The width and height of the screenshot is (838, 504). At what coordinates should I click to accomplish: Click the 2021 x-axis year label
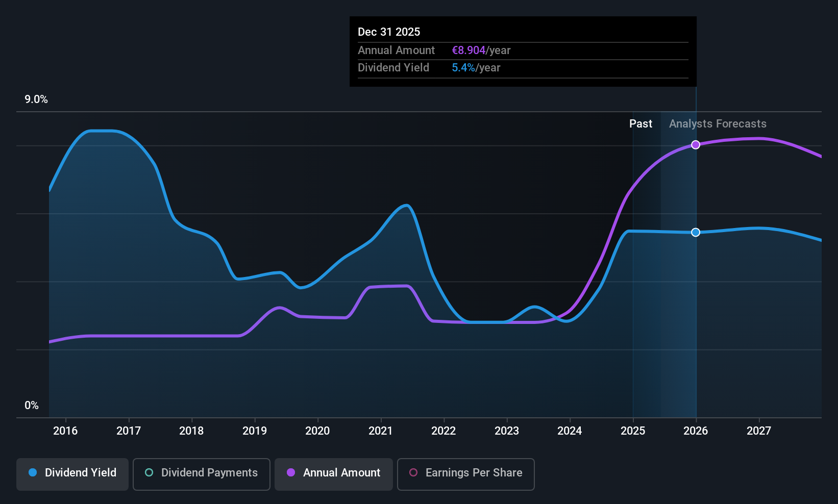381,431
